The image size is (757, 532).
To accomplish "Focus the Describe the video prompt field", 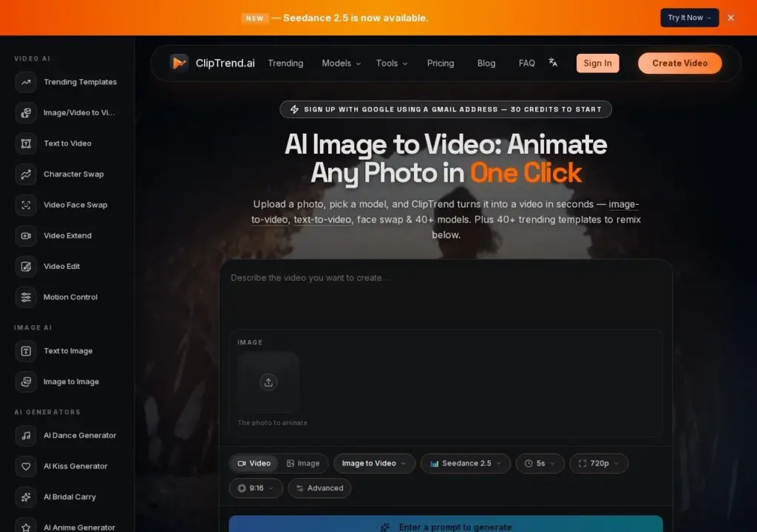I will tap(446, 295).
